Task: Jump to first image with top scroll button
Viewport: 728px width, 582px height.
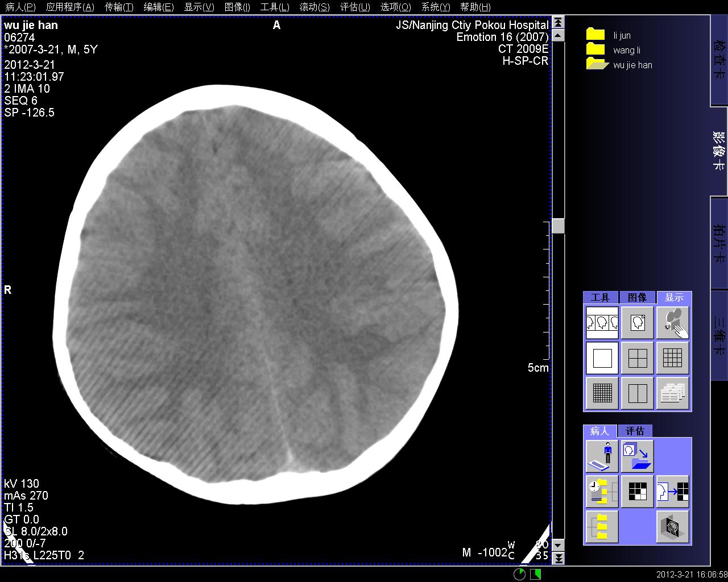Action: [558, 23]
